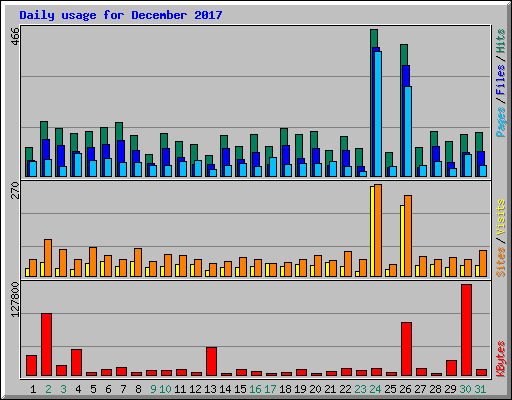This screenshot has width=512, height=400.
Task: Click day label '24' on x-axis
Action: coord(375,389)
